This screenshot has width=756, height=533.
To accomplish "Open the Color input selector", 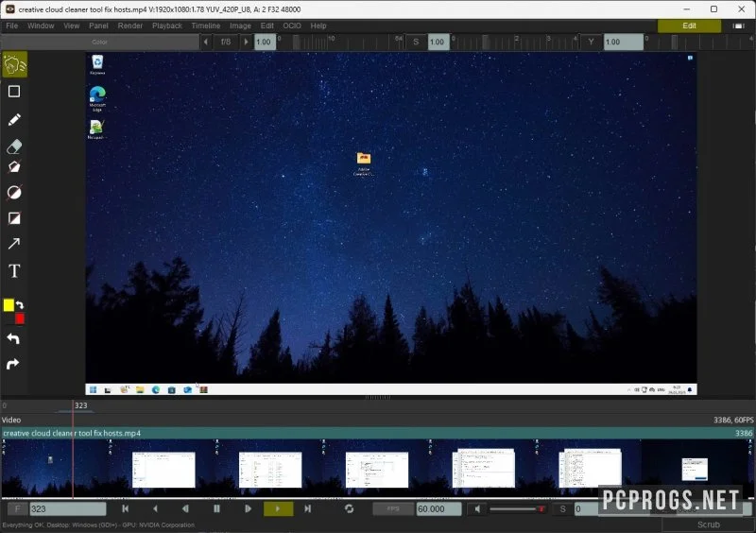I will coord(100,42).
